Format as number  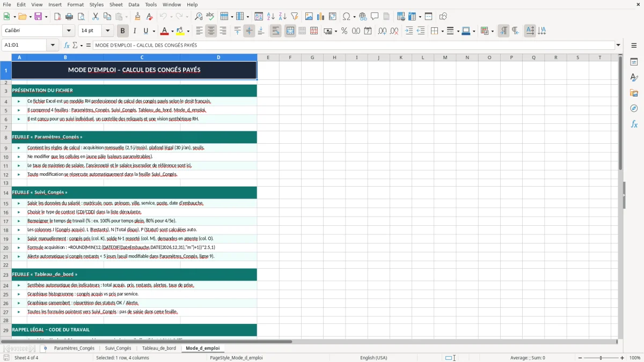click(356, 31)
